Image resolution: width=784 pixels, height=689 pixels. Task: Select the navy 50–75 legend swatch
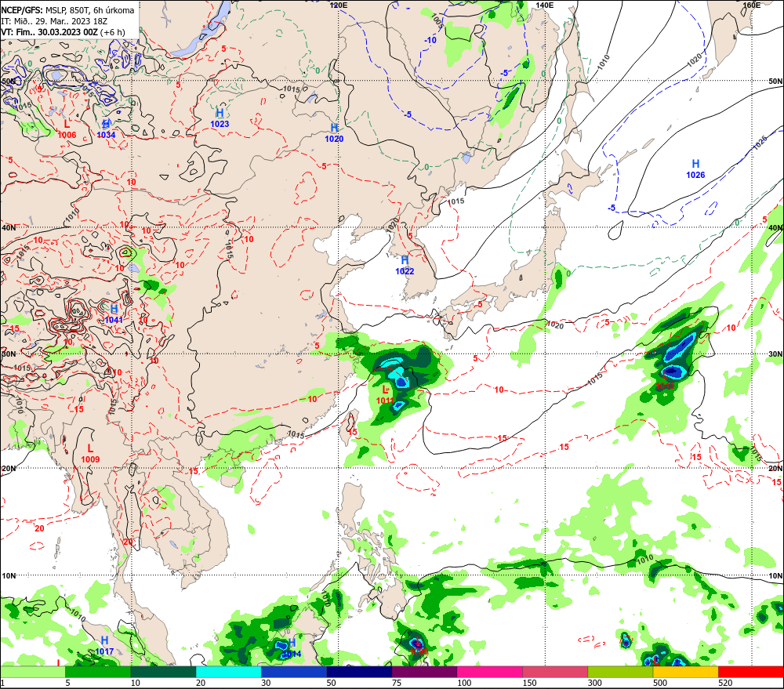pos(359,672)
